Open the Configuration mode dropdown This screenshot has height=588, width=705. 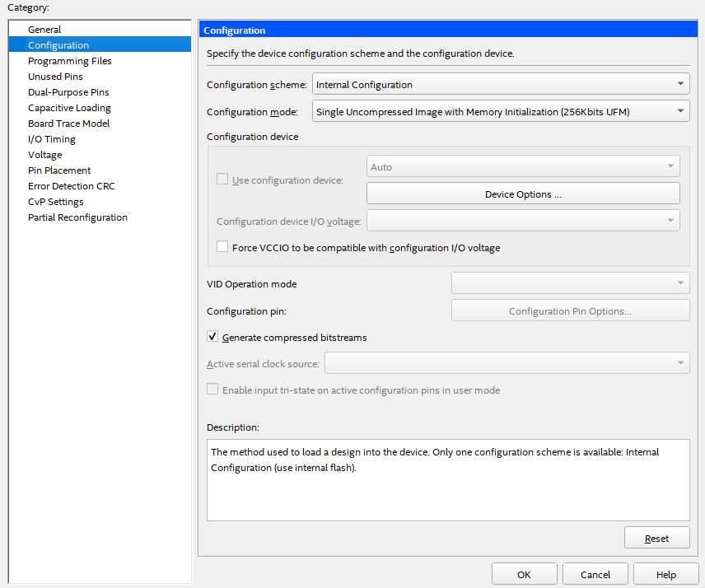tap(501, 111)
